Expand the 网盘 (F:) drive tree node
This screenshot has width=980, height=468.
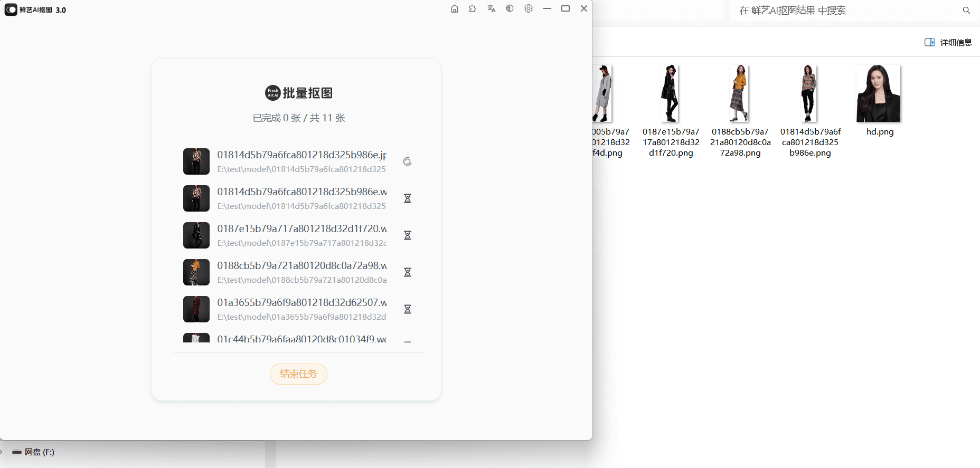tap(2, 452)
